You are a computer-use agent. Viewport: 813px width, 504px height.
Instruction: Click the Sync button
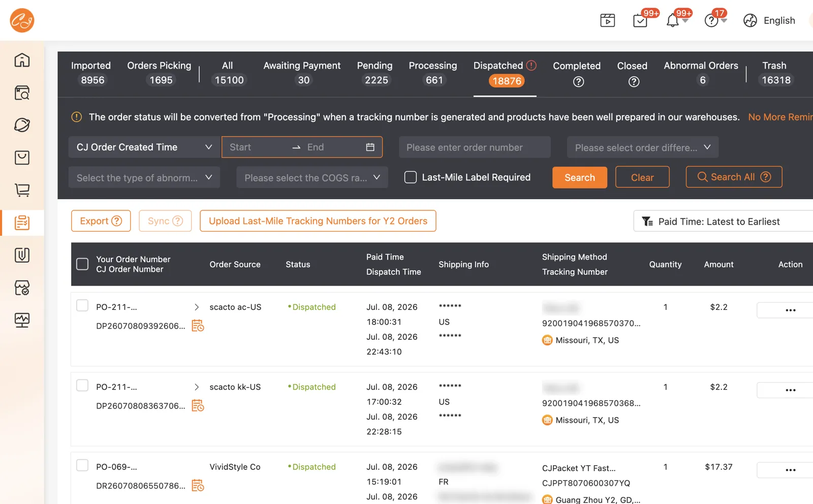point(165,221)
